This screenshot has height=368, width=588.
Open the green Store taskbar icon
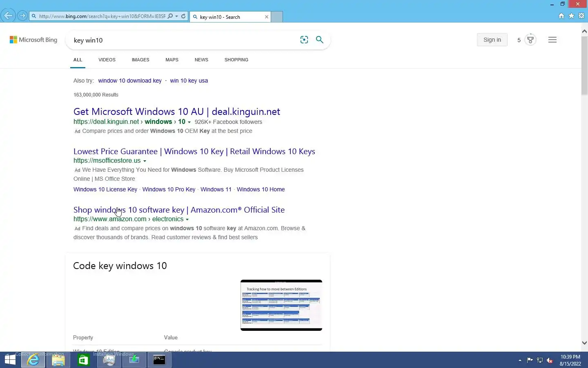(83, 360)
